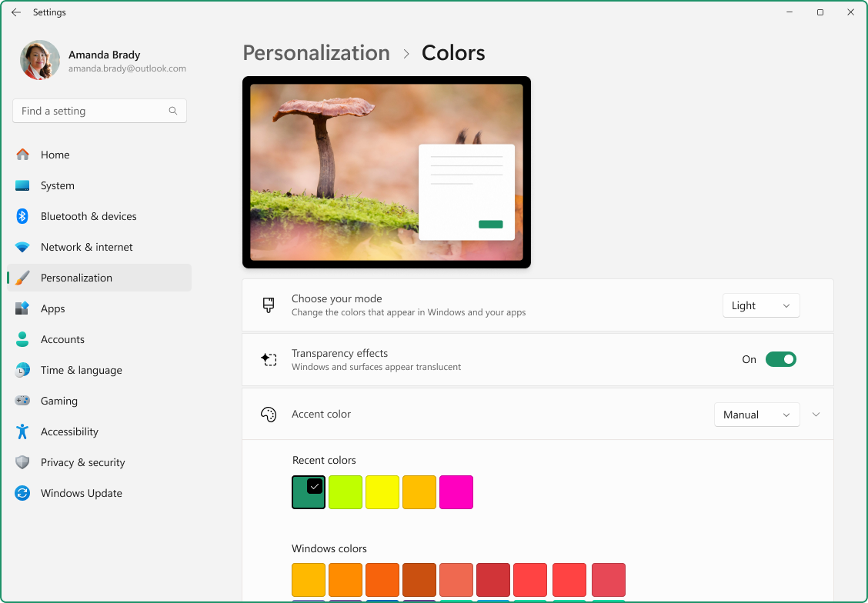This screenshot has width=868, height=603.
Task: Toggle off Transparency effects
Action: point(781,359)
